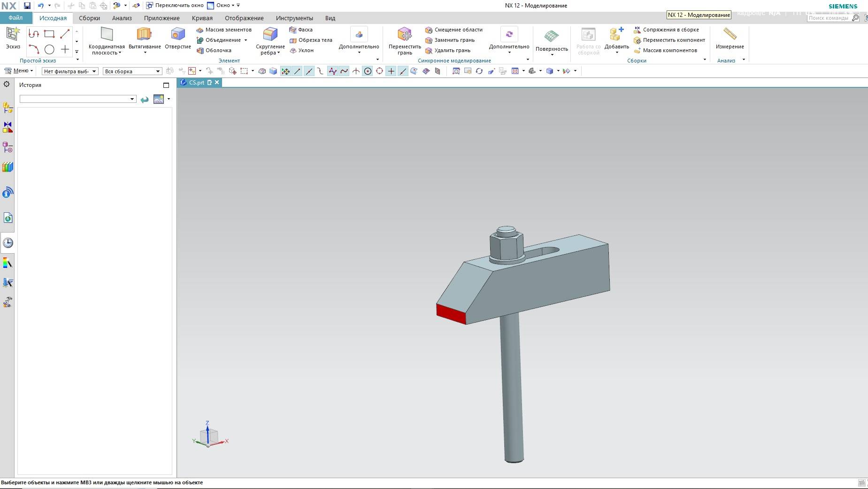Toggle snap to intersection

pos(356,71)
